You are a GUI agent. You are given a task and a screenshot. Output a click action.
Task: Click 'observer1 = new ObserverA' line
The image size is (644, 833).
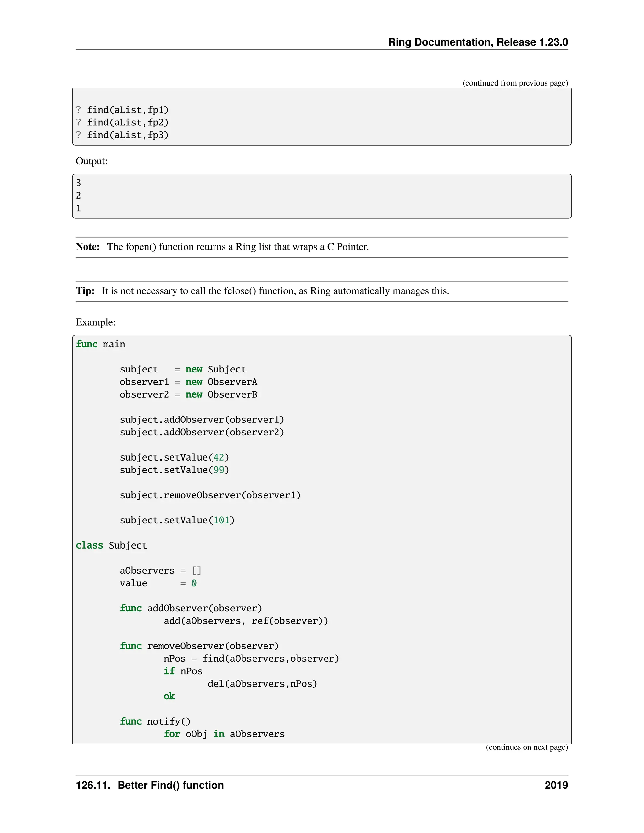188,382
